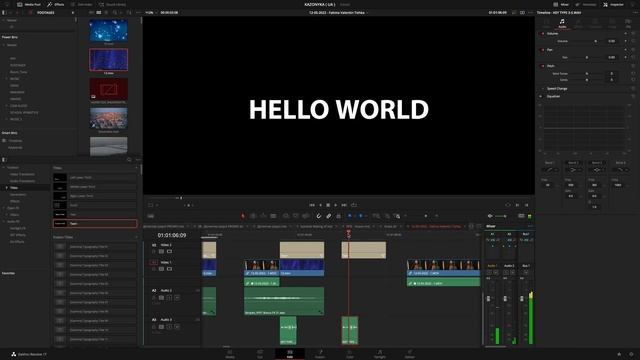Select the Audio tab icon in Inspector
Viewport: 640px width, 360px height.
click(562, 23)
